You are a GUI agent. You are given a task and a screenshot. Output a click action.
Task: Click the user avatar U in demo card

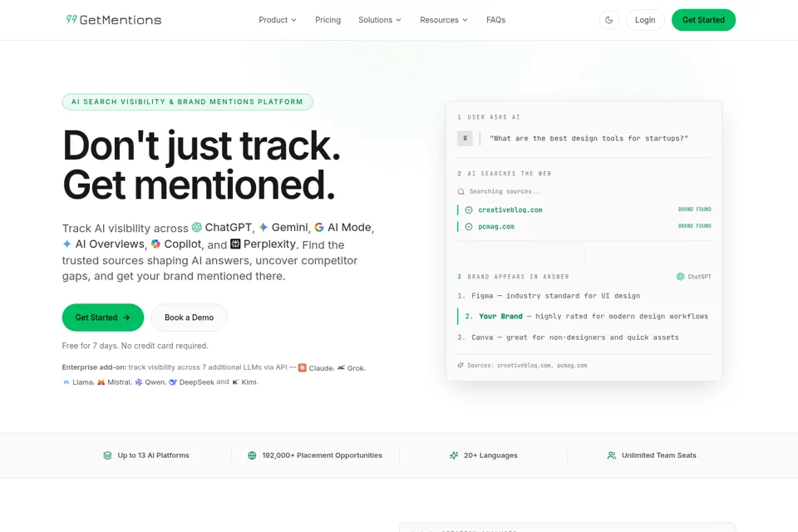(x=465, y=139)
